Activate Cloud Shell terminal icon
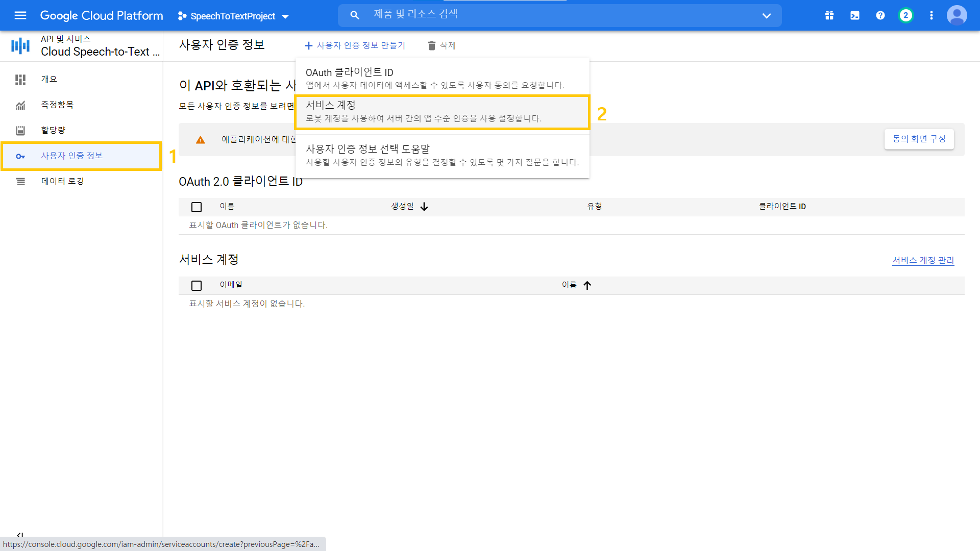 pos(855,15)
